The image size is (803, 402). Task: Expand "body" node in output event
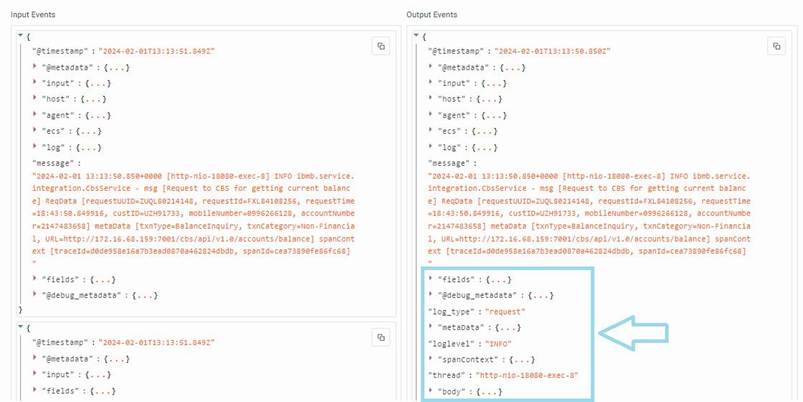tap(431, 390)
